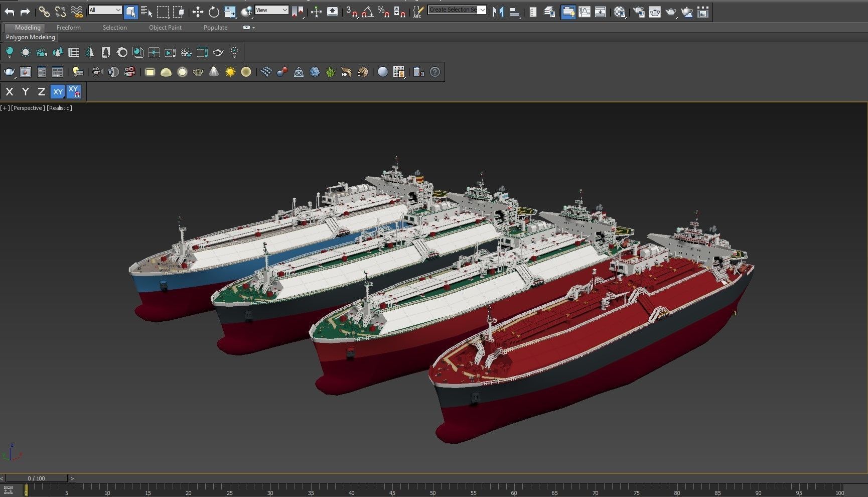Click the trees icon in second toolbar row
The image size is (868, 497).
tap(58, 52)
